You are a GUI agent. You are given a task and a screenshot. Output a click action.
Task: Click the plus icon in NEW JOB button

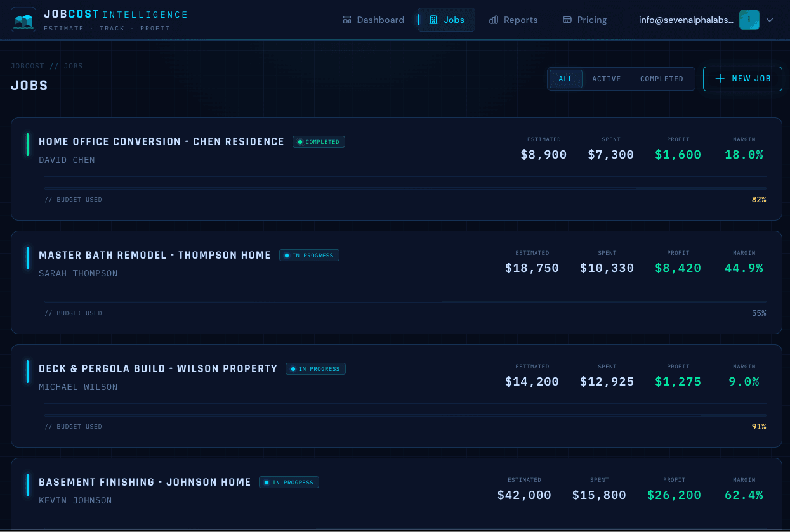pos(720,79)
